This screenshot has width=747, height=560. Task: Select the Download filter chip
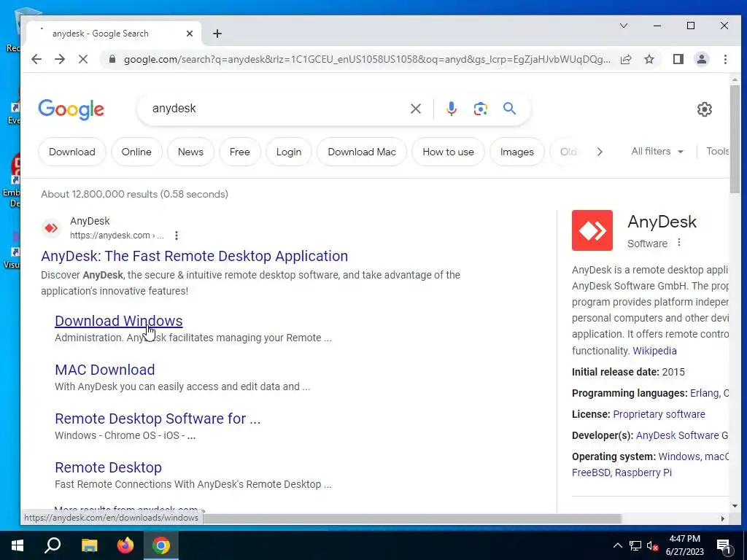72,152
